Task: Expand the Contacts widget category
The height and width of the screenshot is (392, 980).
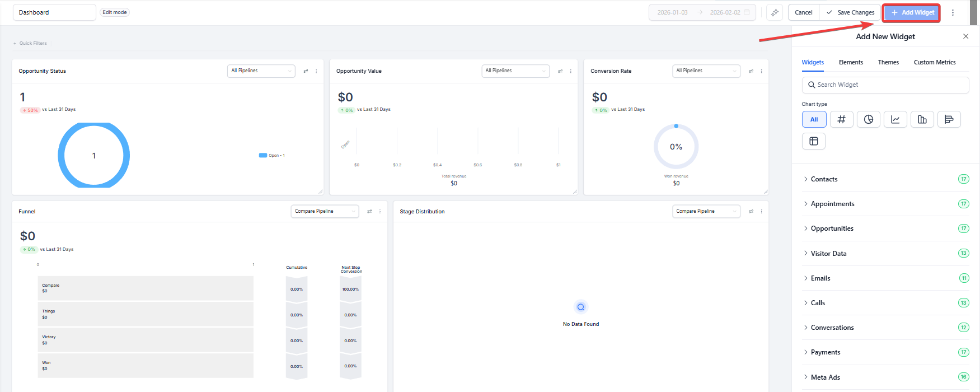Action: point(824,179)
